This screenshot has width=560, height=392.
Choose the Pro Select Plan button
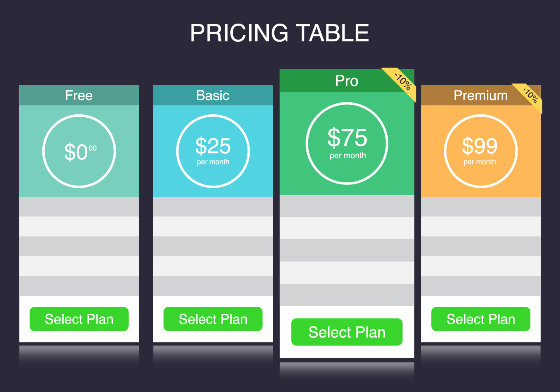[347, 332]
